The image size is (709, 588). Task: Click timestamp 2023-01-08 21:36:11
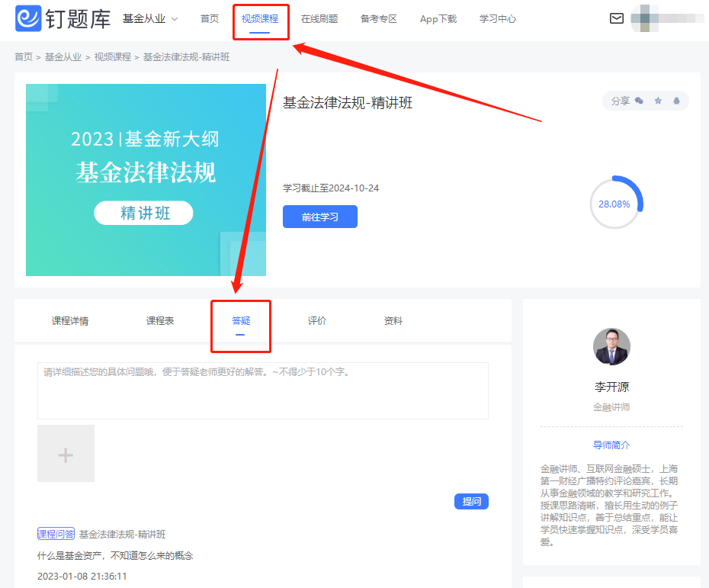pos(82,577)
